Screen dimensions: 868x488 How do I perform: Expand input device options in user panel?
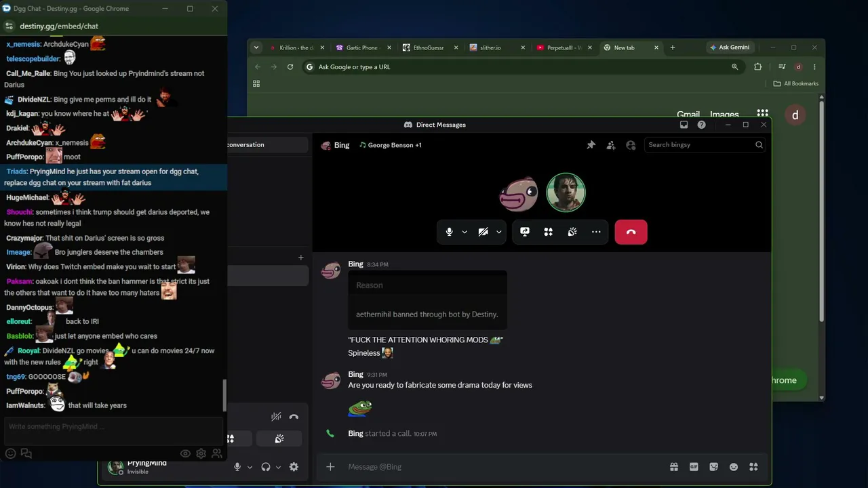[x=250, y=467]
